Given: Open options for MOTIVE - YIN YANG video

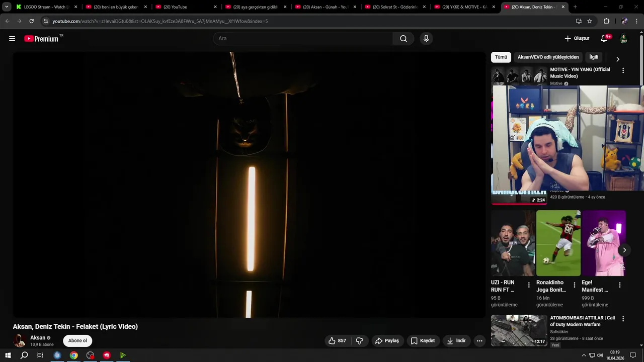Looking at the screenshot, I should [x=623, y=71].
